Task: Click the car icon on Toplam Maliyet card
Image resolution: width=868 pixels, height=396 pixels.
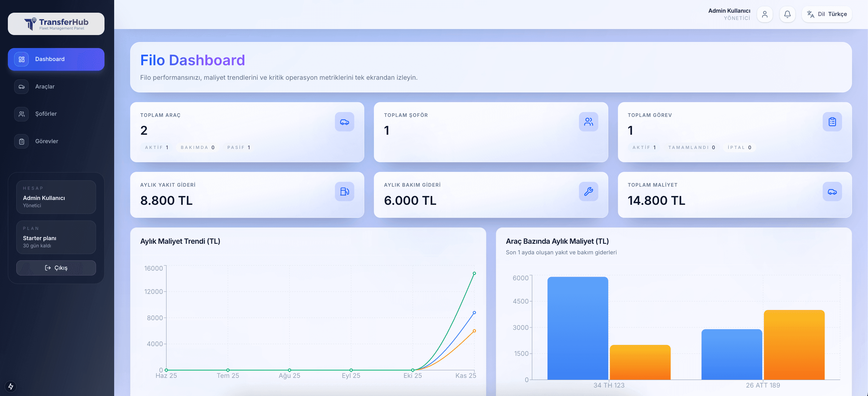Action: click(832, 192)
